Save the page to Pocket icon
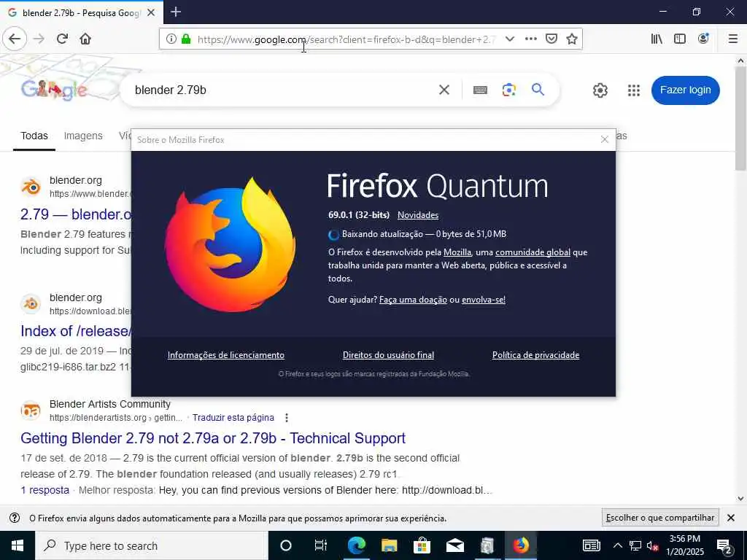This screenshot has height=560, width=747. click(551, 39)
